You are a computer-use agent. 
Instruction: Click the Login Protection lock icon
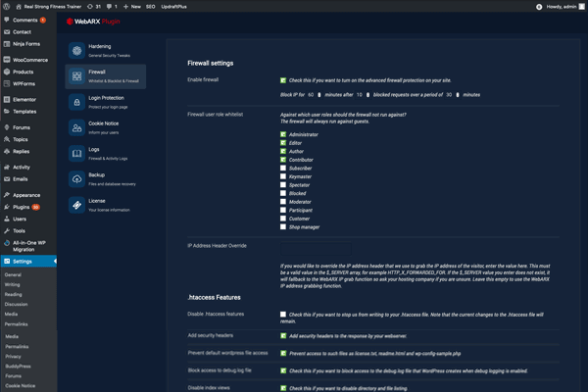tap(78, 101)
